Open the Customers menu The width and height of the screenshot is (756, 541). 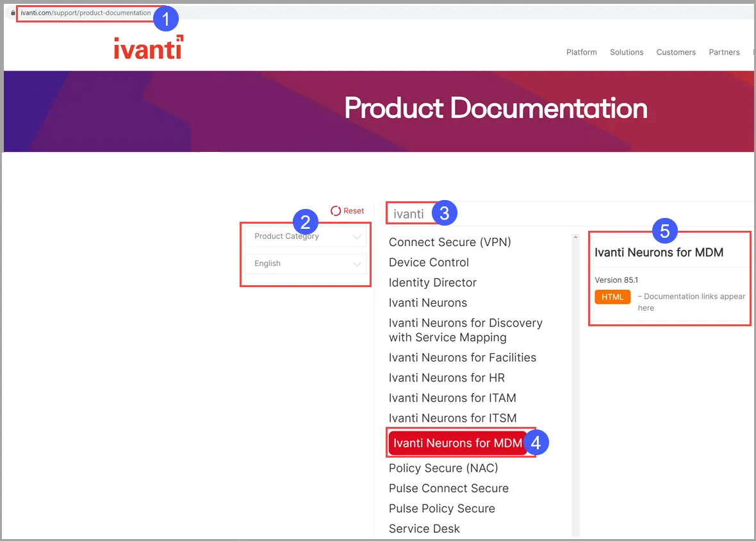click(x=676, y=52)
